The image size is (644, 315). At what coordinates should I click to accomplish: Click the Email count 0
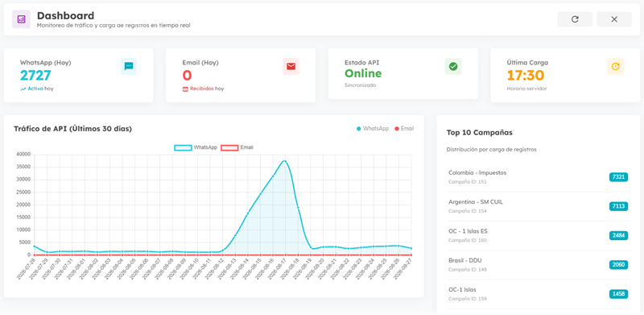(x=187, y=75)
